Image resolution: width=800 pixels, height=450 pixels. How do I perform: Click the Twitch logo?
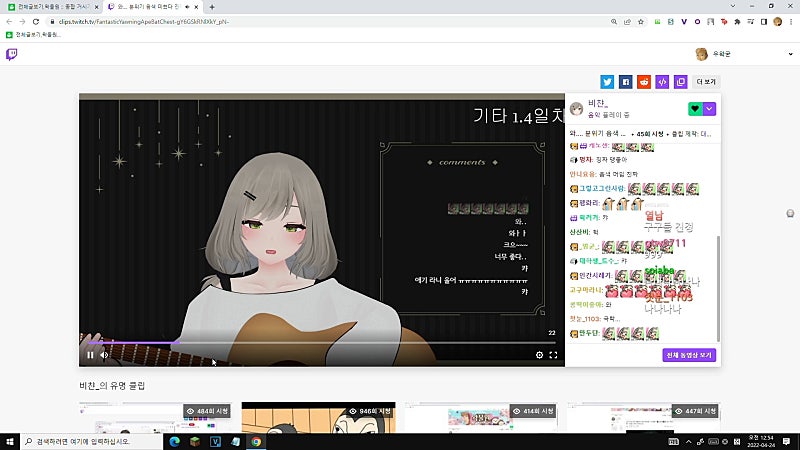point(11,54)
